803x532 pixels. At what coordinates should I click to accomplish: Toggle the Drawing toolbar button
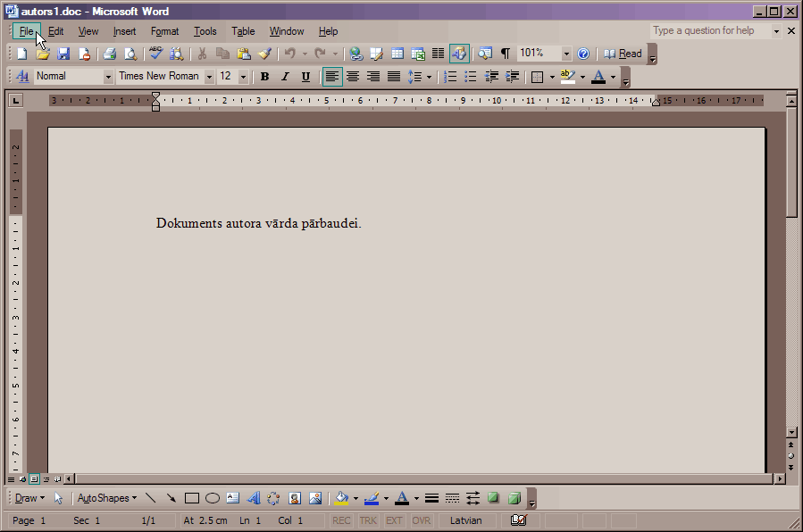pyautogui.click(x=459, y=54)
